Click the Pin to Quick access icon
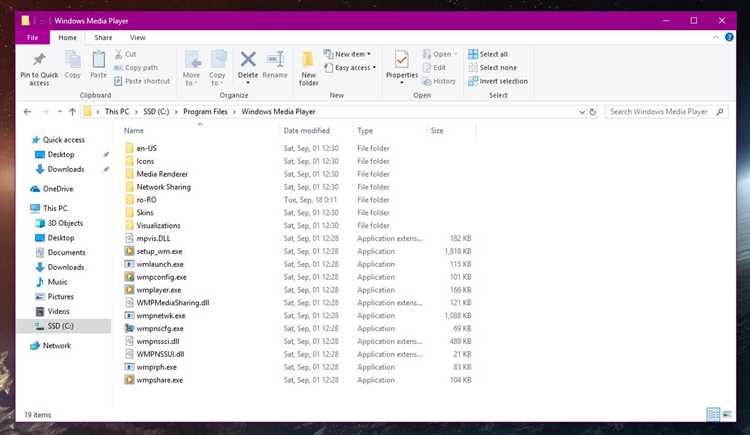This screenshot has height=435, width=750. pos(39,60)
